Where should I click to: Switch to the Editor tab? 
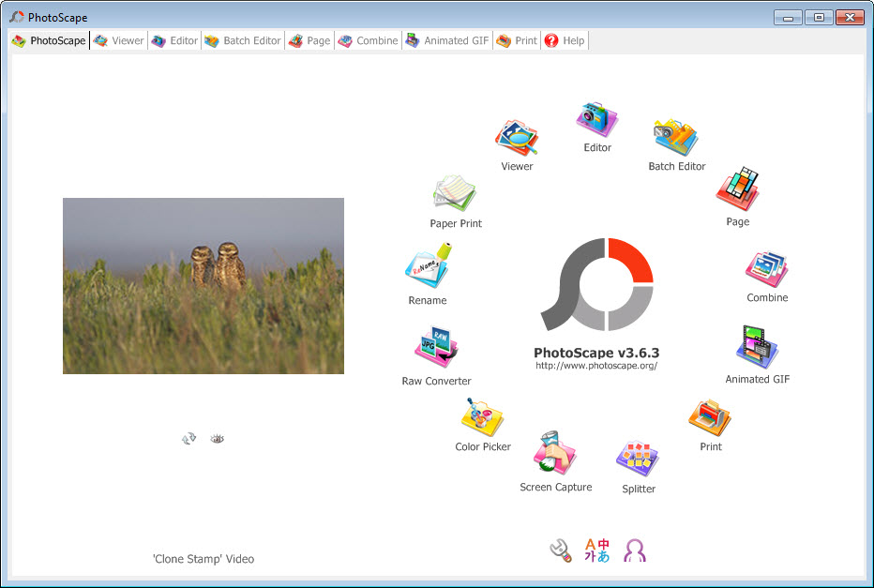tap(175, 40)
